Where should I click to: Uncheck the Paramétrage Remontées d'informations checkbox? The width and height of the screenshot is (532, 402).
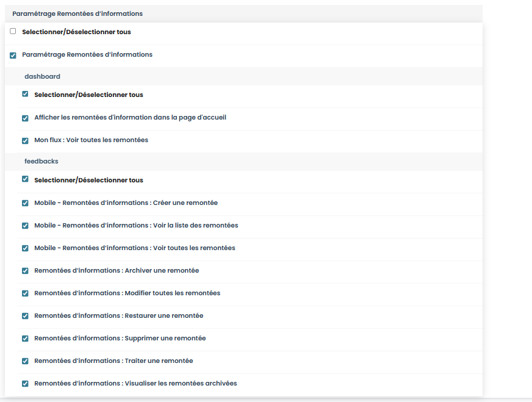pos(13,55)
